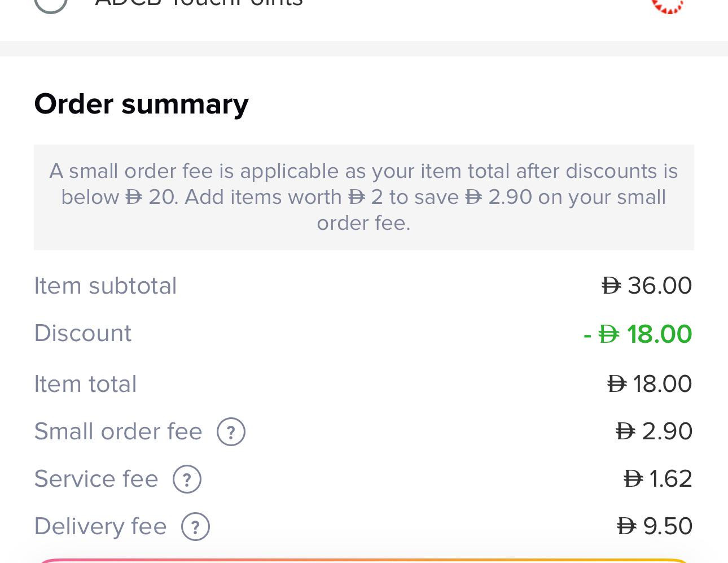This screenshot has width=728, height=563.
Task: Tap the small order fee notice banner
Action: tap(363, 197)
